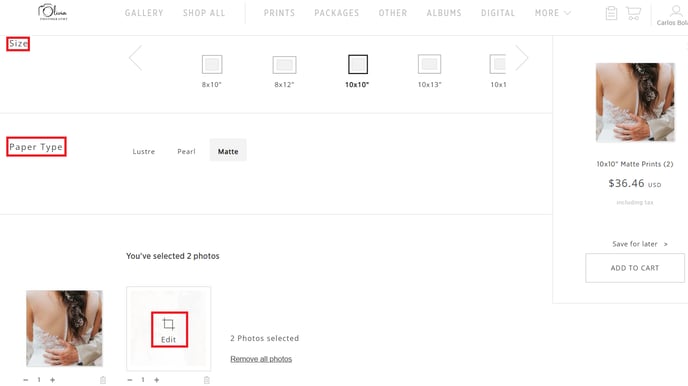Screen dimensions: 688x386
Task: Delete first photo with its trash icon
Action: click(x=103, y=380)
